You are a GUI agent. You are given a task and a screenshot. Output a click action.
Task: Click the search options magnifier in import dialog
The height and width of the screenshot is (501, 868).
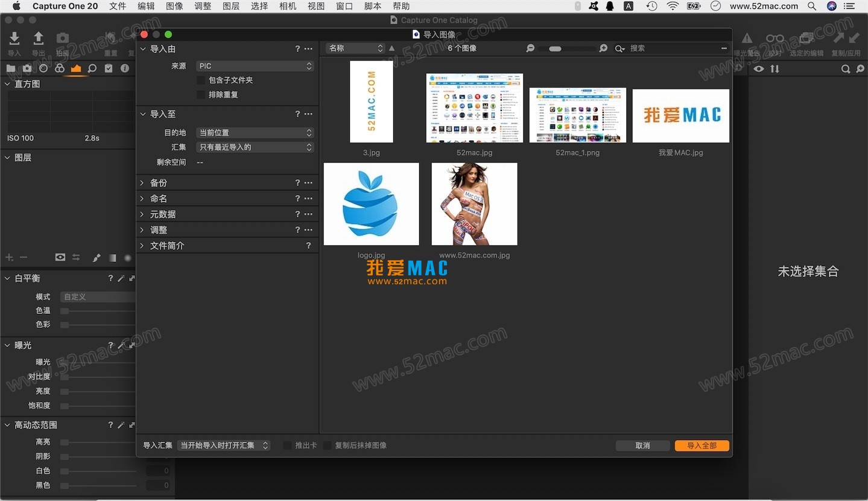click(619, 48)
